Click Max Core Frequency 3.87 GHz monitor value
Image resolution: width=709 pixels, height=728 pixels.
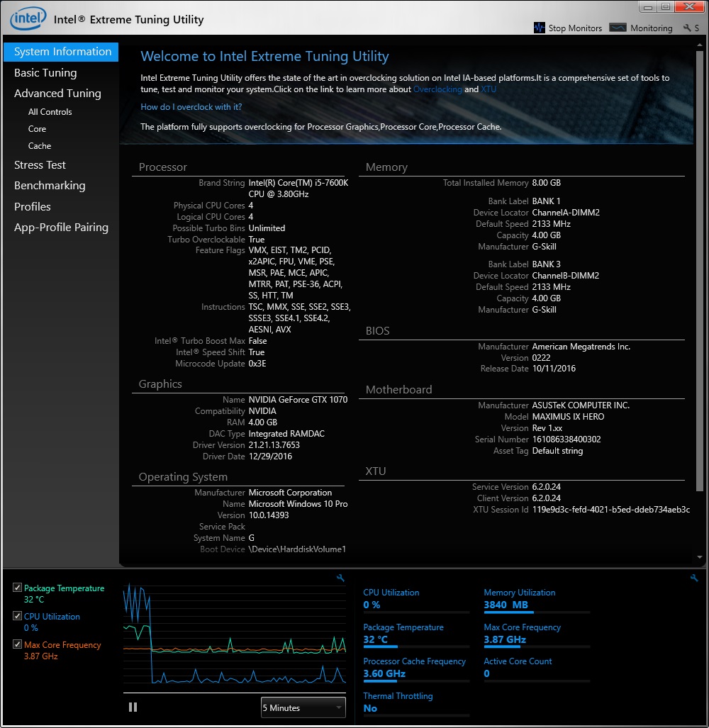point(505,639)
